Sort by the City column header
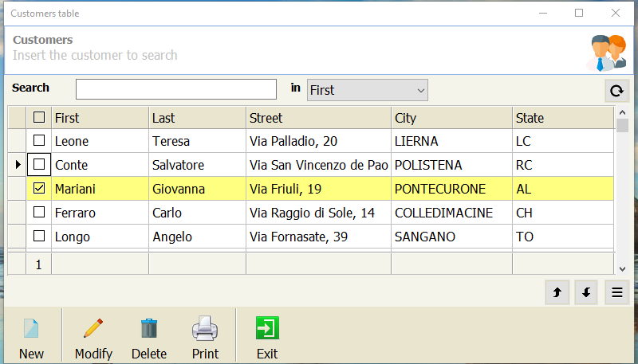This screenshot has width=638, height=364. (451, 118)
